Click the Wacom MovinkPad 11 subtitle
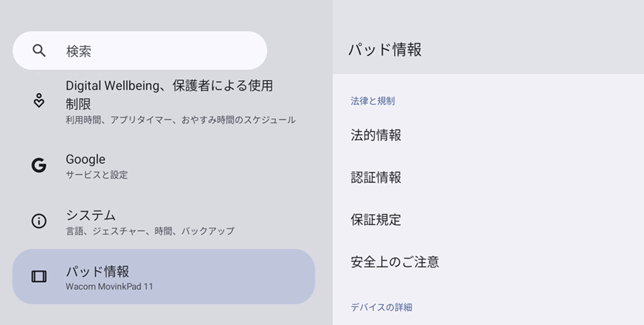Image resolution: width=644 pixels, height=325 pixels. click(x=110, y=287)
